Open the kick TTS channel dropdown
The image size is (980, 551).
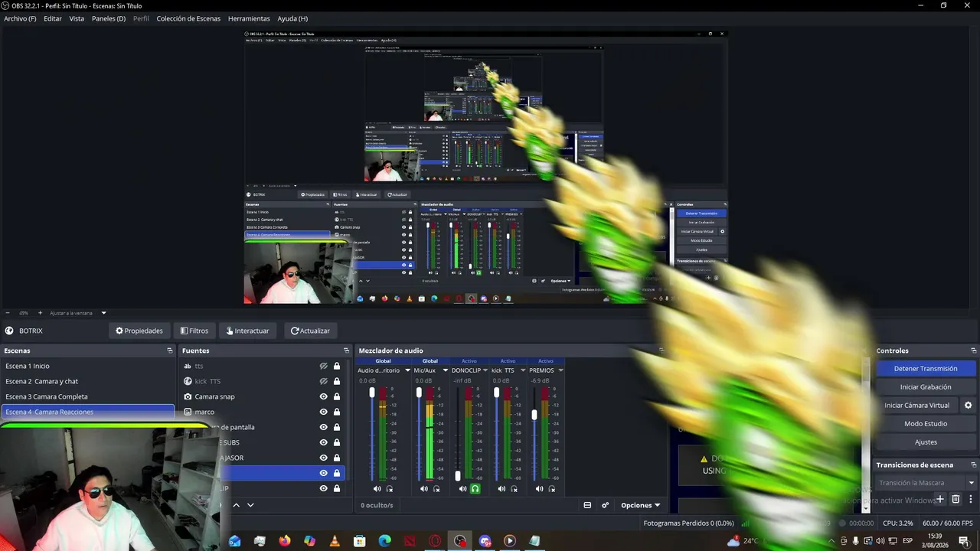[522, 370]
